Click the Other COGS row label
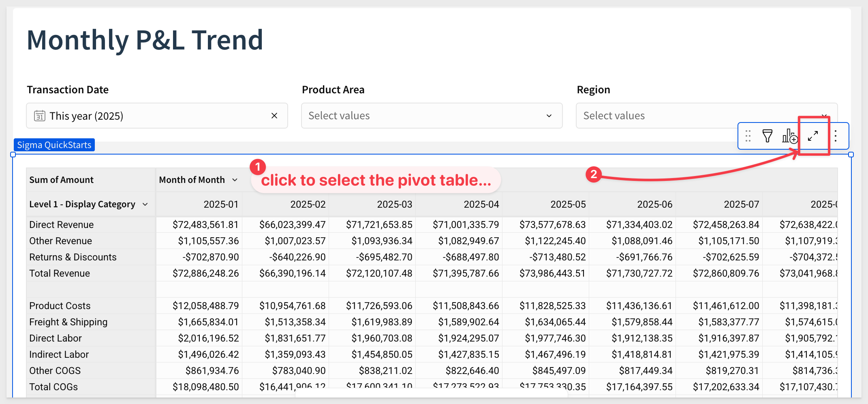This screenshot has width=868, height=404. (55, 370)
